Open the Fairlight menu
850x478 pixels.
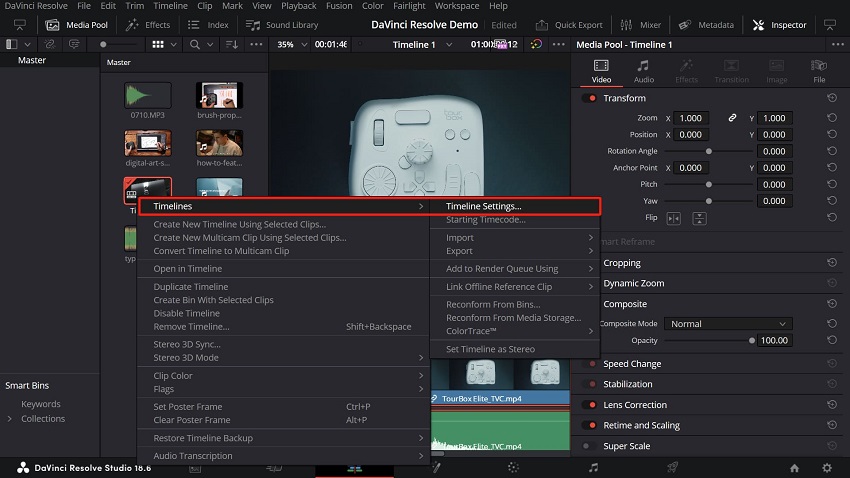click(409, 6)
